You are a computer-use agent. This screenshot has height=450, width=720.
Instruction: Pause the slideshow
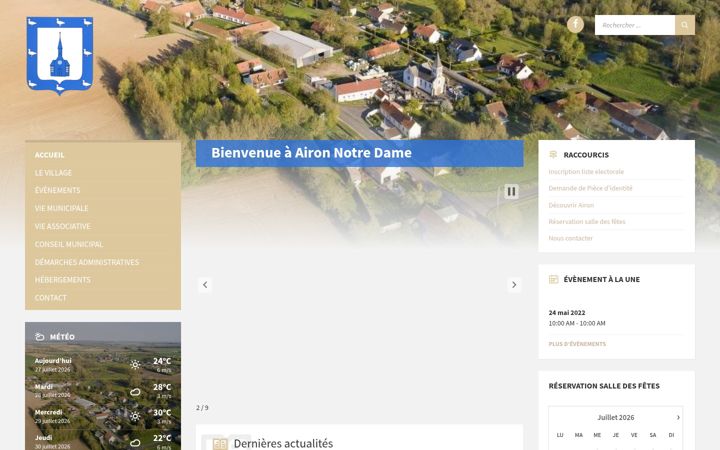click(511, 191)
